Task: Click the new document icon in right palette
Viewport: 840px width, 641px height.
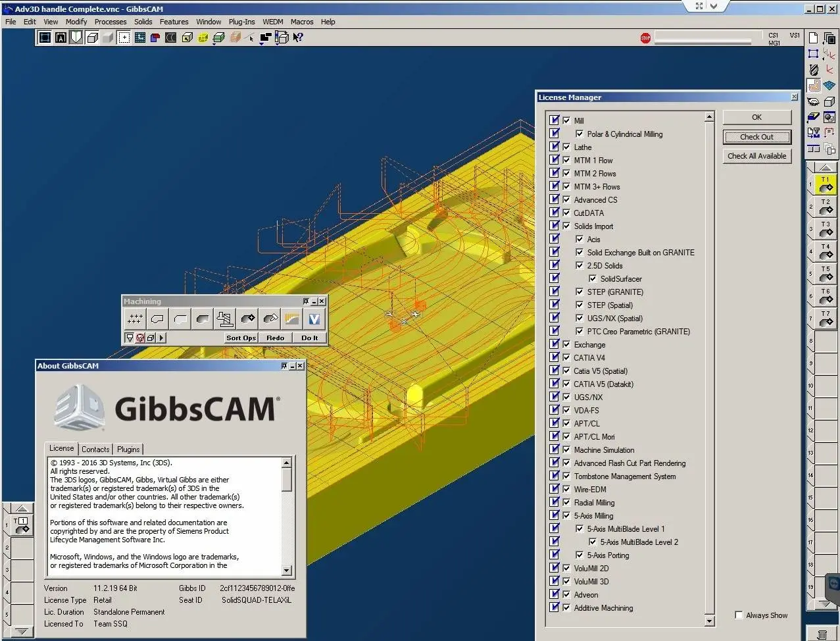Action: click(x=813, y=38)
